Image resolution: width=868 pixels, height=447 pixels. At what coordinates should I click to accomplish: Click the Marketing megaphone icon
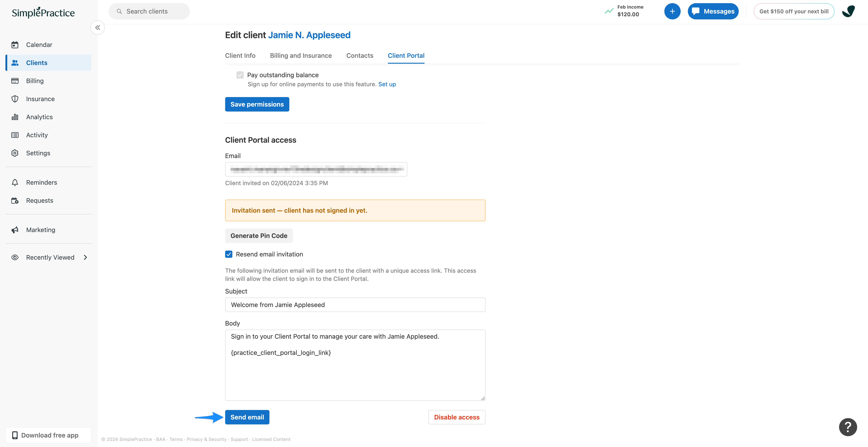click(15, 230)
